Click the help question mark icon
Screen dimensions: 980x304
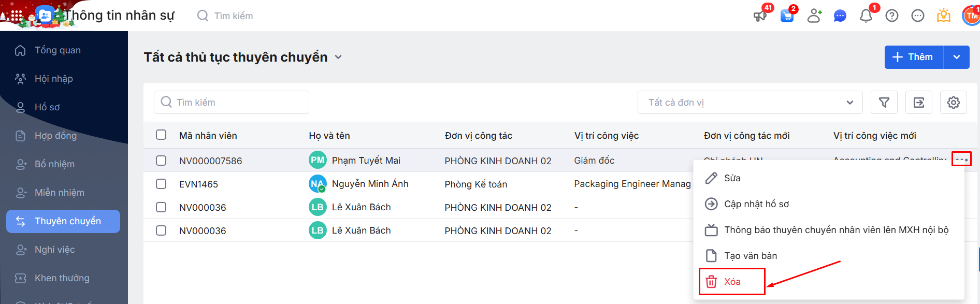892,16
